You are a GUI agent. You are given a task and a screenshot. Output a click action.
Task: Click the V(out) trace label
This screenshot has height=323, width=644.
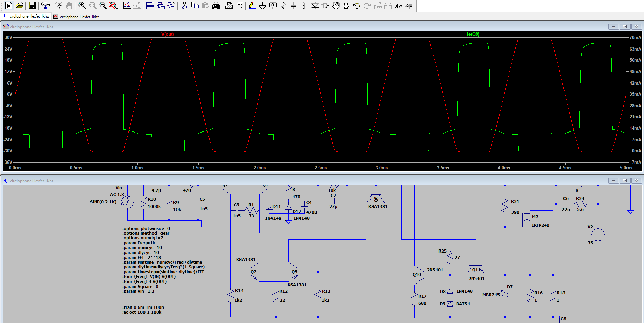(x=168, y=34)
